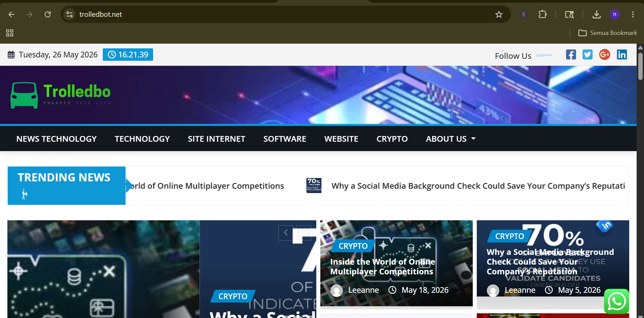The width and height of the screenshot is (644, 318).
Task: Click the May 18, 2026 article date
Action: [425, 290]
